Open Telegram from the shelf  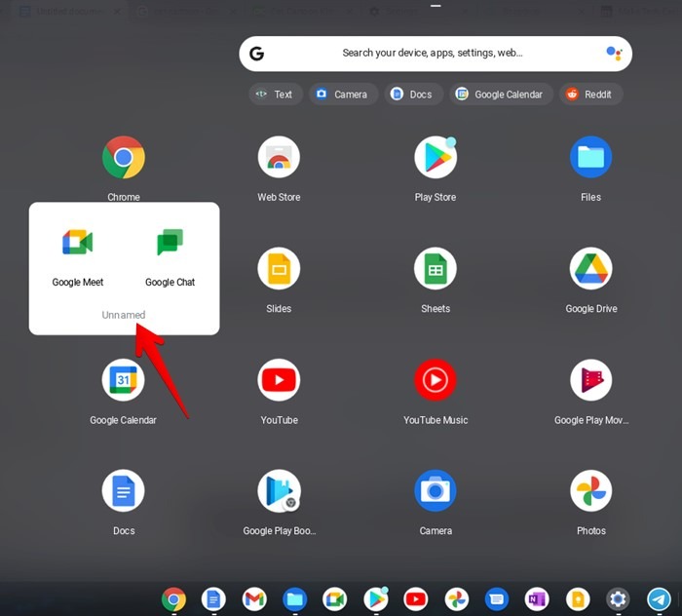tap(659, 599)
